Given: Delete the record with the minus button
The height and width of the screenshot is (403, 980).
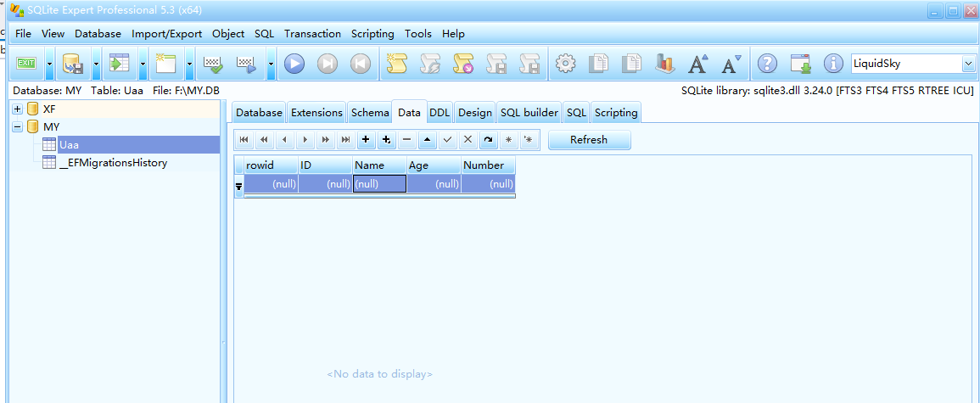Looking at the screenshot, I should point(406,140).
